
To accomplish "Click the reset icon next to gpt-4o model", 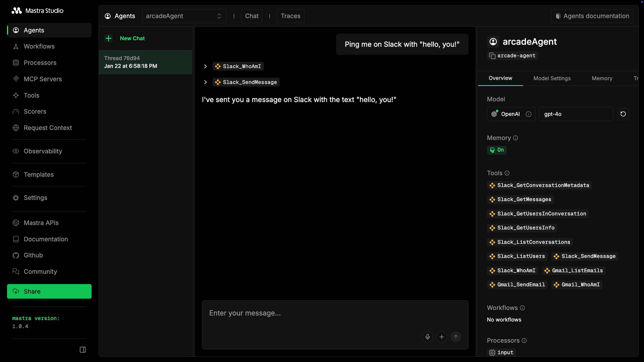I will (623, 114).
